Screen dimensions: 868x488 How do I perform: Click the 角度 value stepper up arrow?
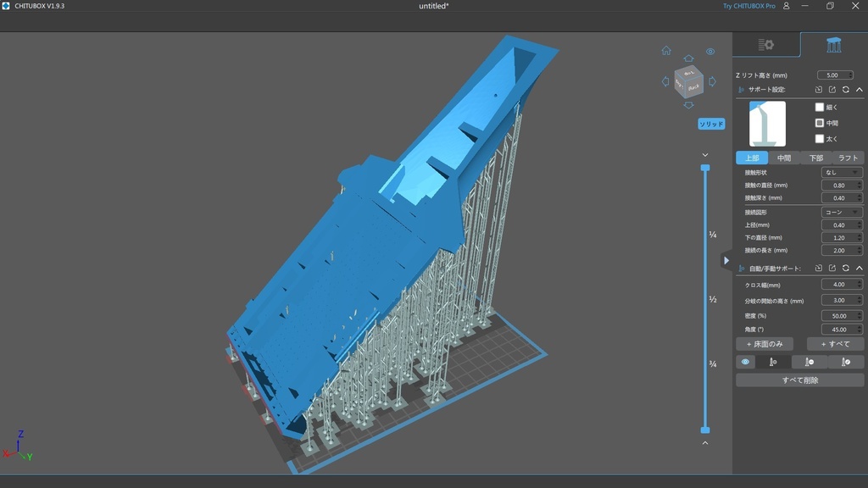[859, 325]
